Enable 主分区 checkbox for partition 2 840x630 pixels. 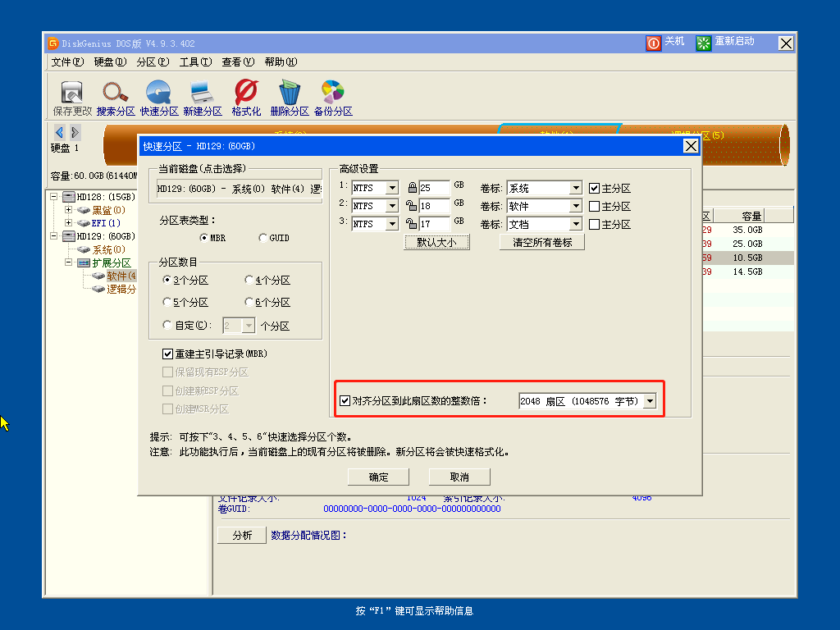594,206
